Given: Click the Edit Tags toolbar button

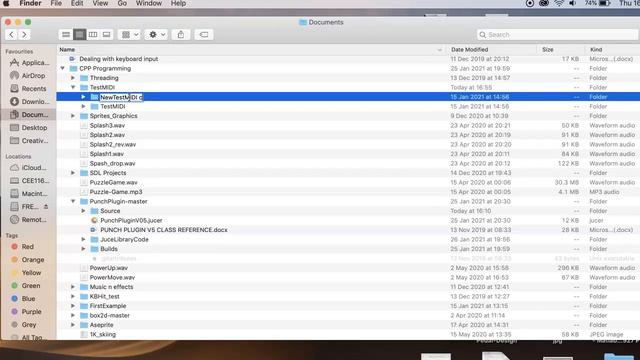Looking at the screenshot, I should [204, 35].
